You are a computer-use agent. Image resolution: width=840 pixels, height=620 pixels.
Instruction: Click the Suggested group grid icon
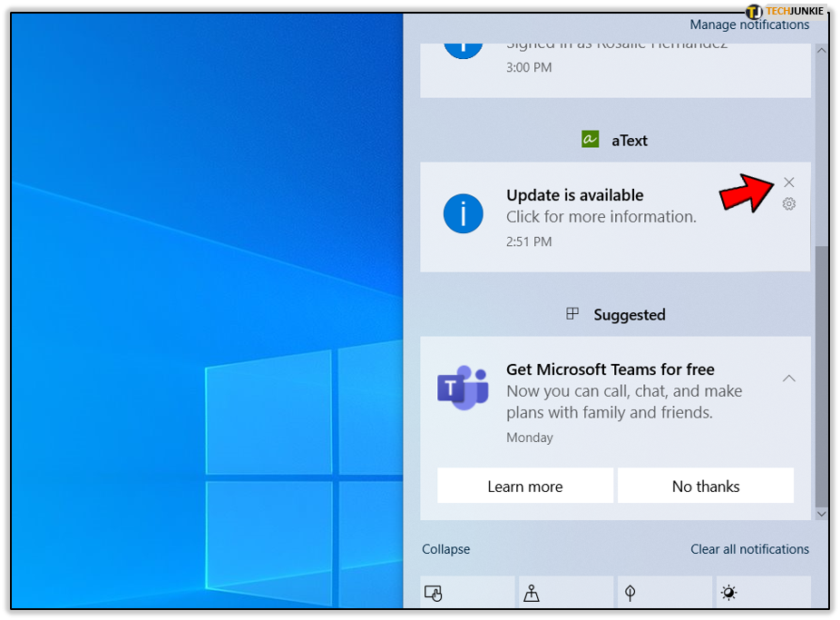[x=572, y=313]
